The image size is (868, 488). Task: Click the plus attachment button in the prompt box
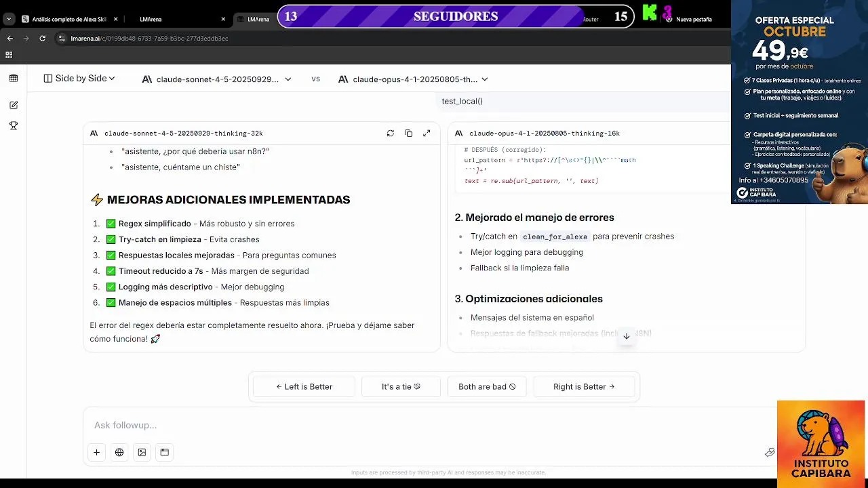(x=96, y=452)
